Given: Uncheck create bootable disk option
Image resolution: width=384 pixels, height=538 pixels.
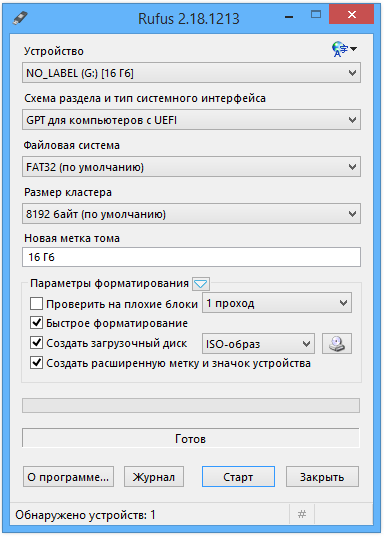Looking at the screenshot, I should (36, 343).
